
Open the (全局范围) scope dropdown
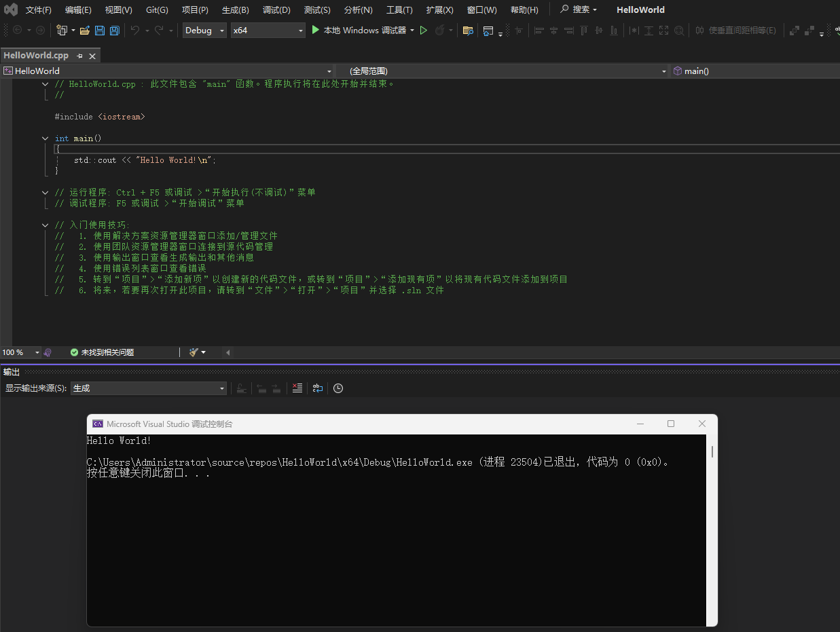[x=503, y=71]
